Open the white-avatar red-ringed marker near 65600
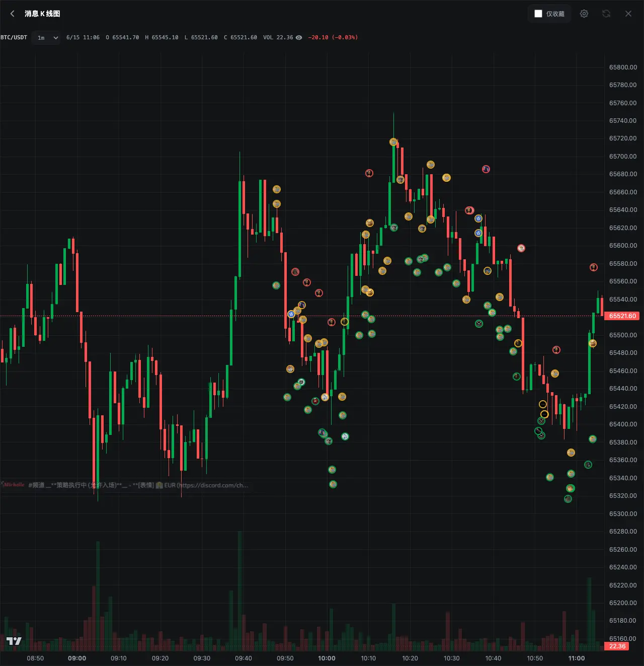The height and width of the screenshot is (666, 644). tap(521, 248)
